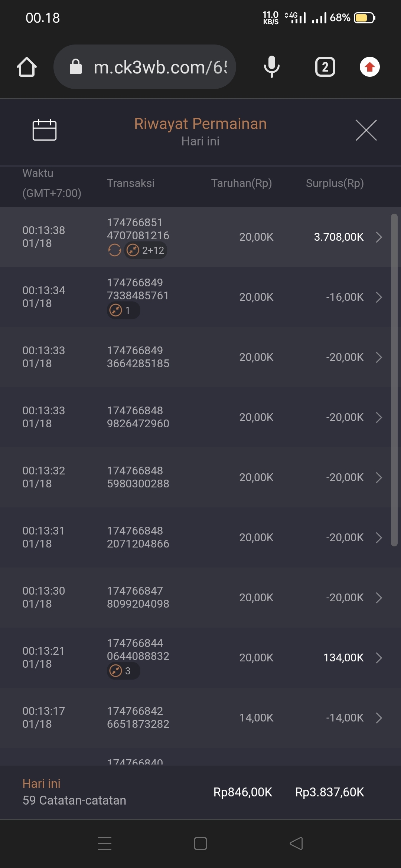This screenshot has height=868, width=401.
Task: Expand the 3.708,00K surplus transaction details
Action: point(379,237)
